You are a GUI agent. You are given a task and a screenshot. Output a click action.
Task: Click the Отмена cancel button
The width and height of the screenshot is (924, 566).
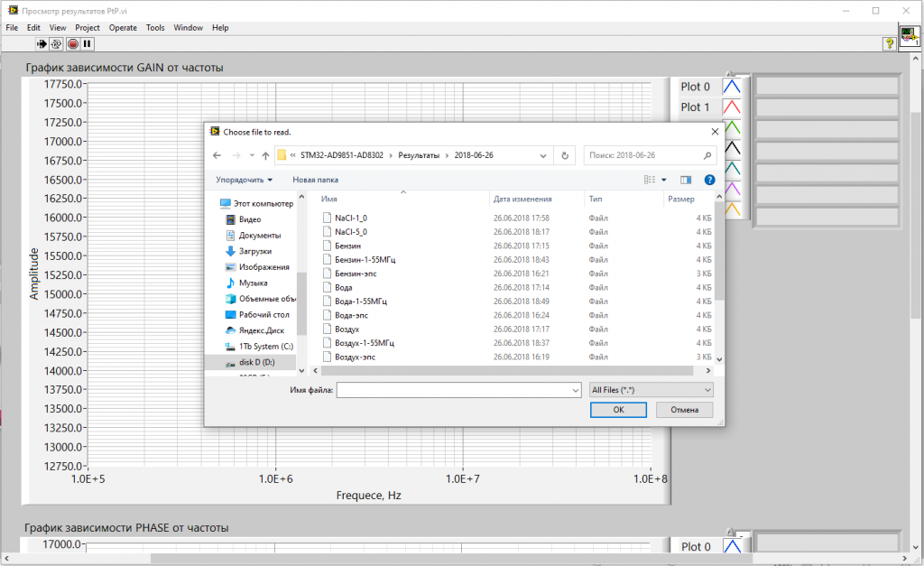coord(684,410)
